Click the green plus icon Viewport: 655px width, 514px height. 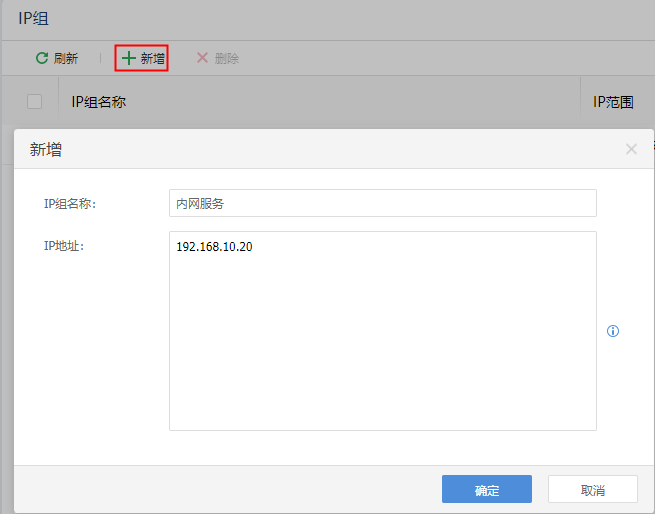(128, 58)
